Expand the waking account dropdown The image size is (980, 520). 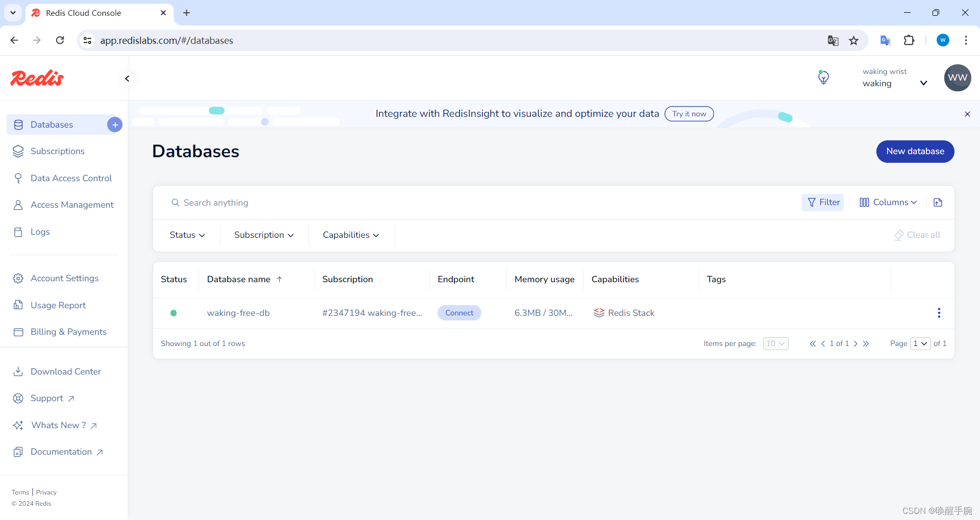pos(923,83)
